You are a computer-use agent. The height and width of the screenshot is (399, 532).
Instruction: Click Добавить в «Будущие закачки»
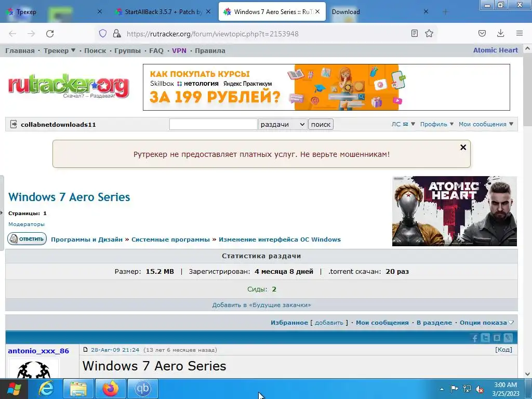pyautogui.click(x=261, y=304)
